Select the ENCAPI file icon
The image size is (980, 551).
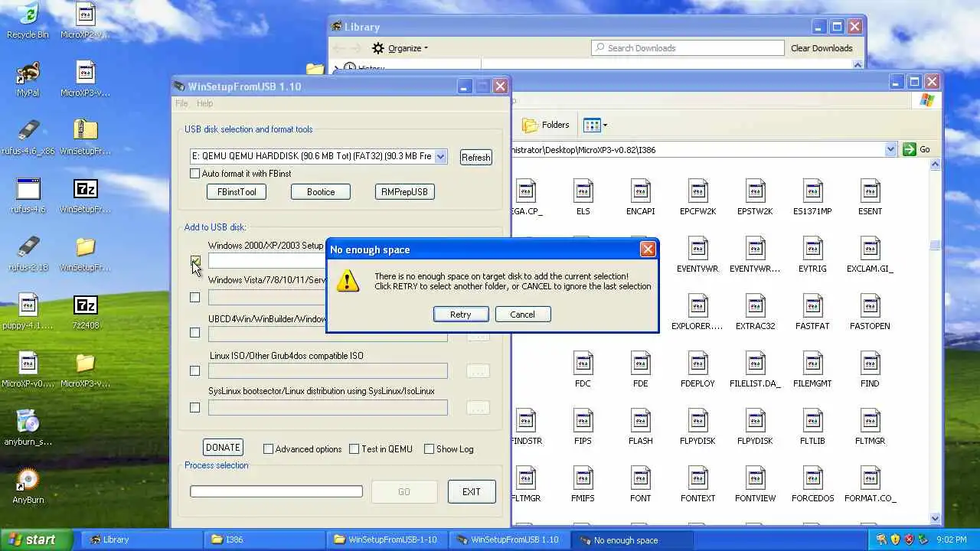(x=640, y=197)
